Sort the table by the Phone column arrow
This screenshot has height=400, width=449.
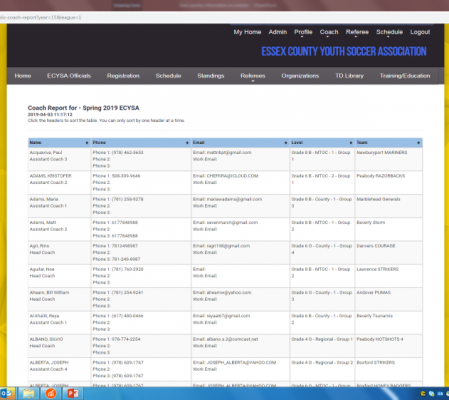tap(187, 143)
